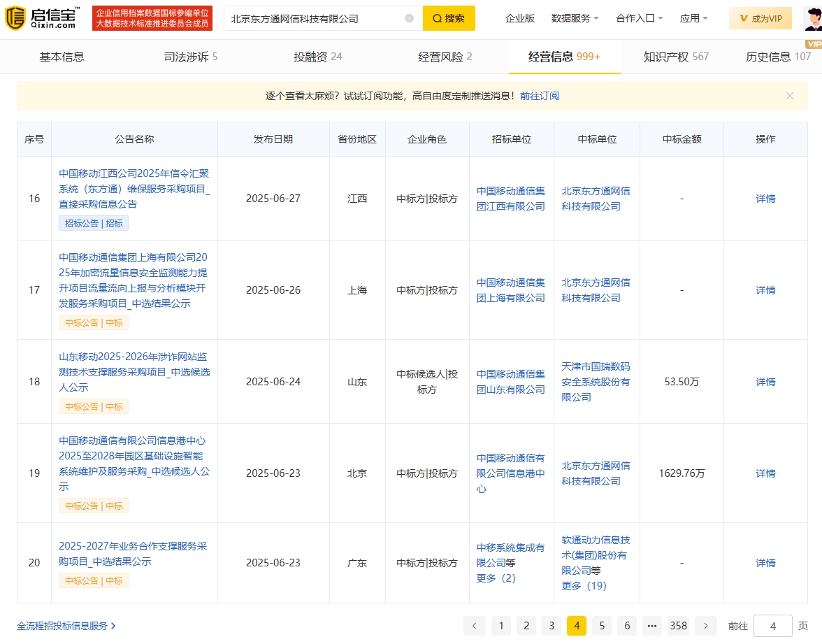Switch to the 经营风险 tab
822x644 pixels.
tap(445, 57)
